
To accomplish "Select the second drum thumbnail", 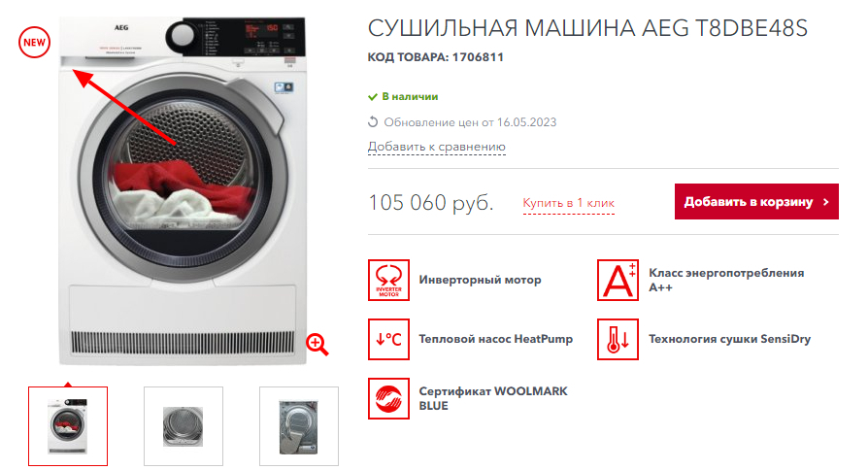I will pyautogui.click(x=184, y=426).
